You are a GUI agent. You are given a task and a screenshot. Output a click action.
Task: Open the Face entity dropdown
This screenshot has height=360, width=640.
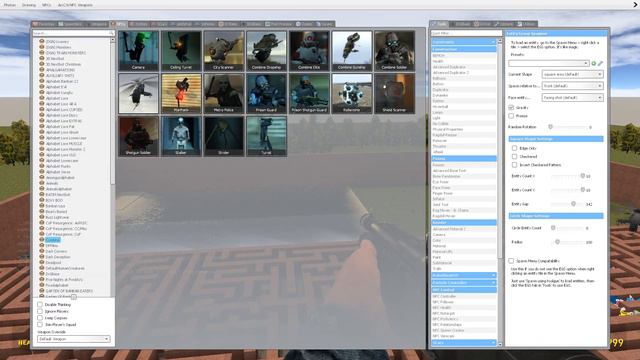click(x=572, y=98)
